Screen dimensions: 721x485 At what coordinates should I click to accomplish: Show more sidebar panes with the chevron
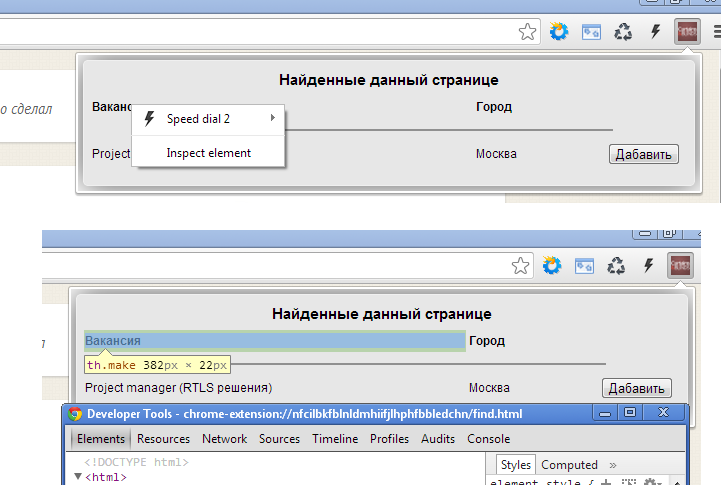(x=612, y=465)
